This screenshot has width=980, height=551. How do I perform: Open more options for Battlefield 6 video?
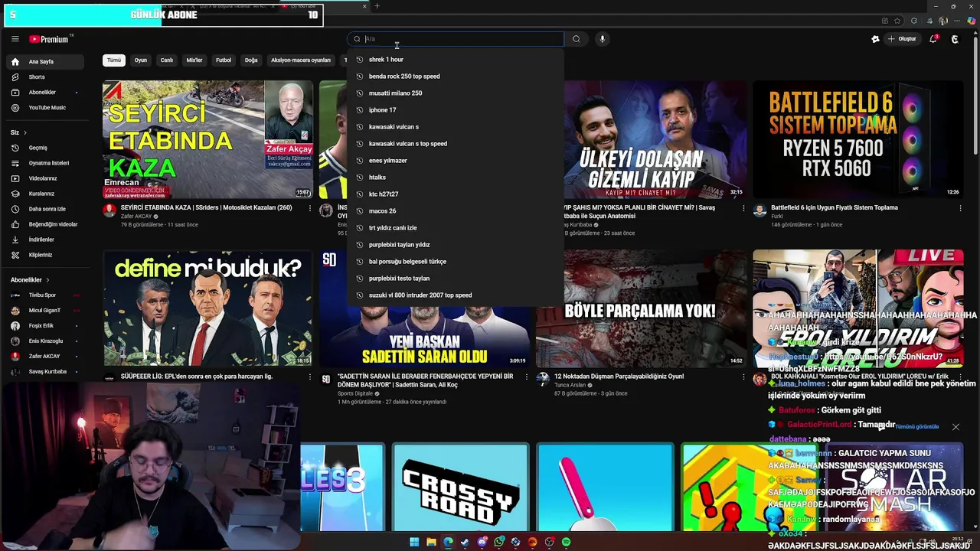[x=960, y=207]
